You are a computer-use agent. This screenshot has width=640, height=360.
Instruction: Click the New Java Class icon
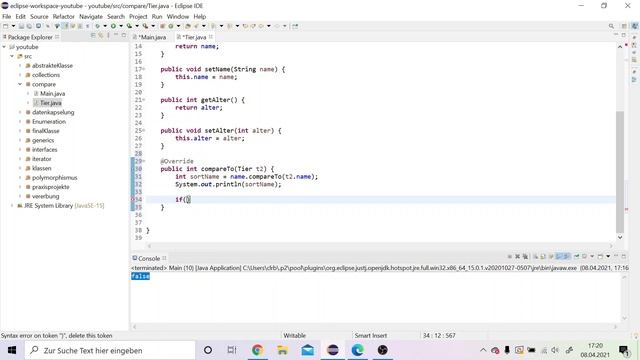171,26
